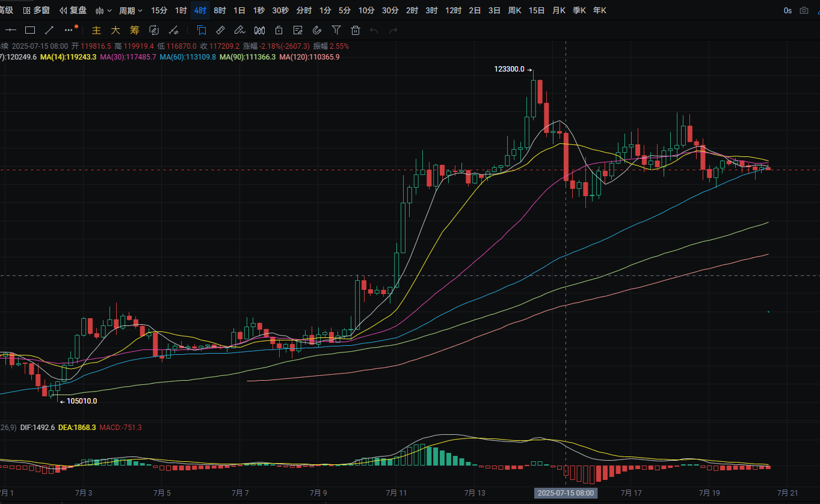This screenshot has width=820, height=504.
Task: Switch to the 1日 timeframe tab
Action: coord(239,10)
